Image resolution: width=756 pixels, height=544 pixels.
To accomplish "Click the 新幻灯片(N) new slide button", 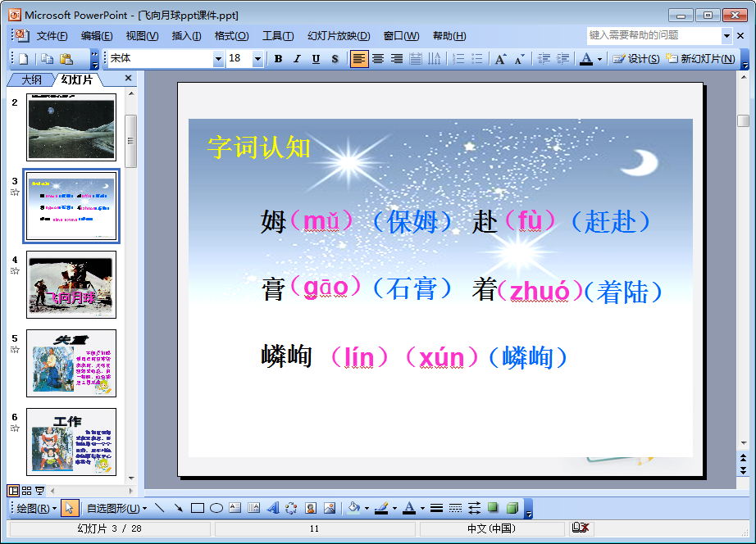I will click(x=700, y=59).
